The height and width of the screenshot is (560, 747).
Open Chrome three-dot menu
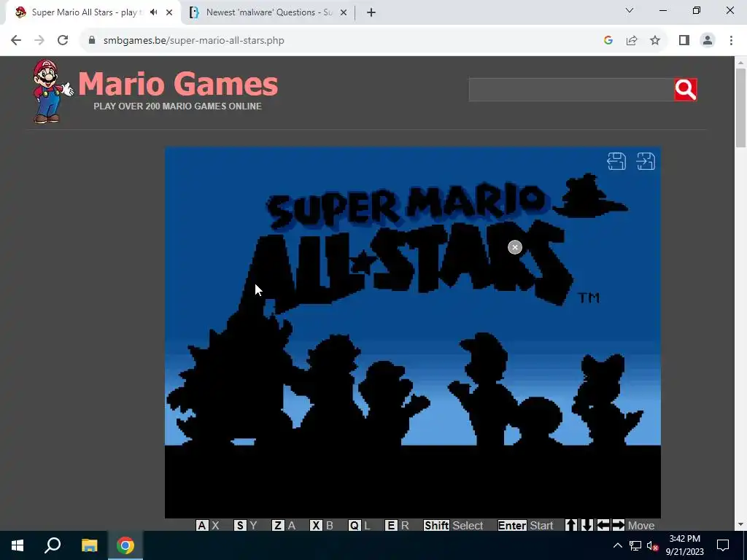point(731,41)
